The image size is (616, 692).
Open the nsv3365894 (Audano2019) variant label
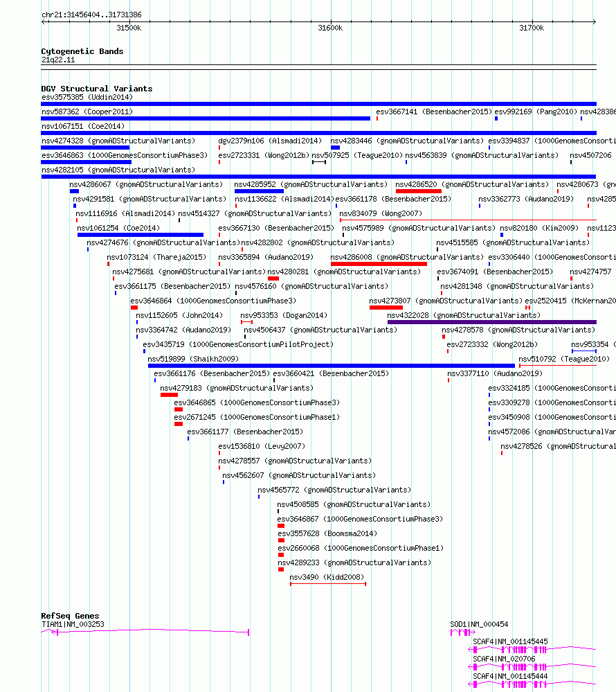click(266, 257)
